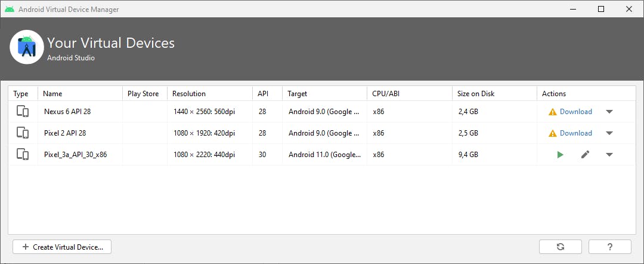Click the Android Studio logo in header

pyautogui.click(x=27, y=47)
